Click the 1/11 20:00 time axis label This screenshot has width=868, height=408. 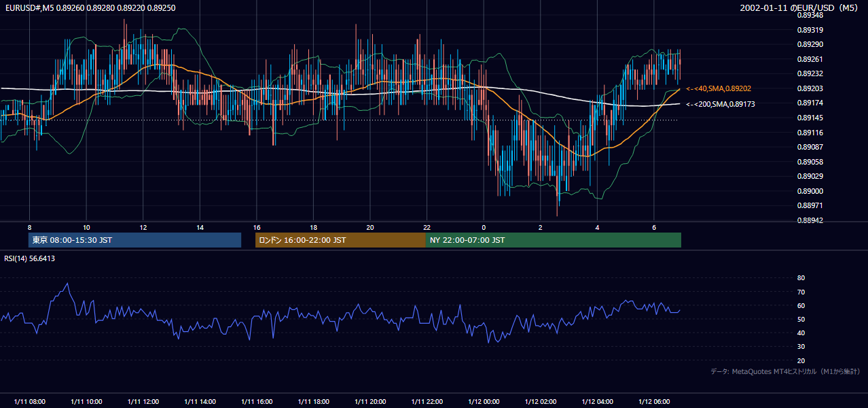[x=369, y=402]
